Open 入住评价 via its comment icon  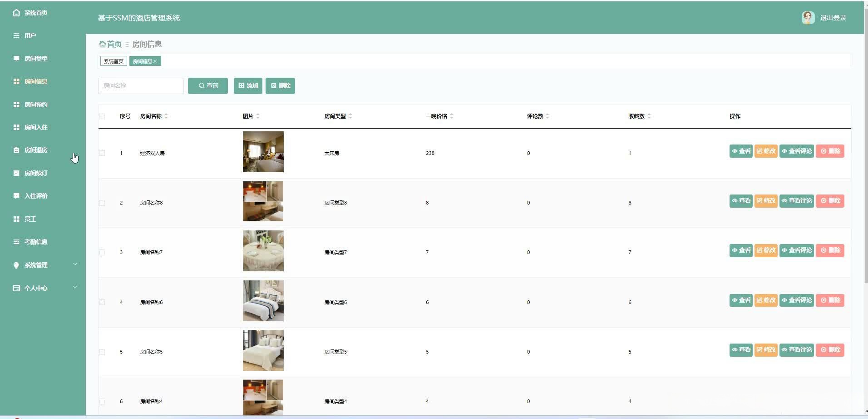coord(16,196)
